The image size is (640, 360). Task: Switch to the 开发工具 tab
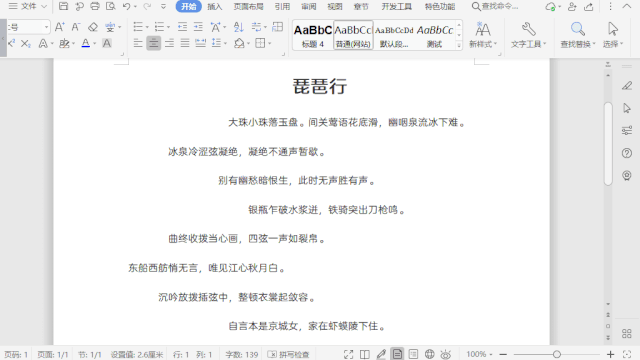pyautogui.click(x=396, y=7)
